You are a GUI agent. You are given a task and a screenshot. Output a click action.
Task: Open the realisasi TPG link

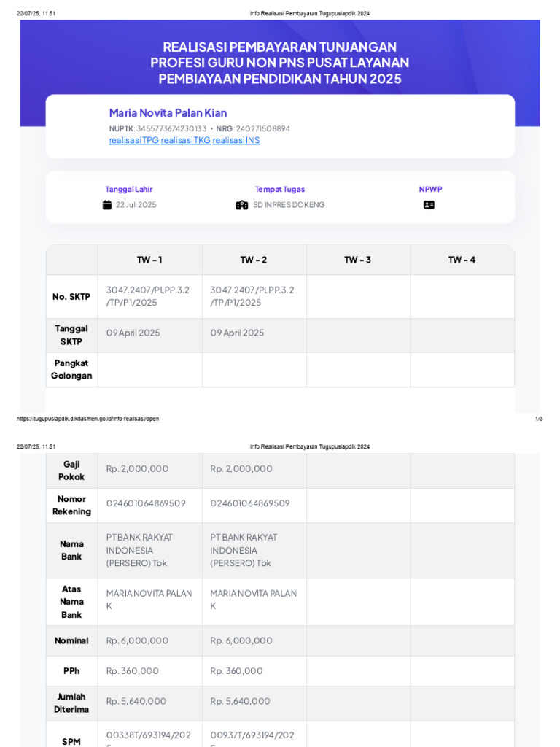(x=134, y=140)
